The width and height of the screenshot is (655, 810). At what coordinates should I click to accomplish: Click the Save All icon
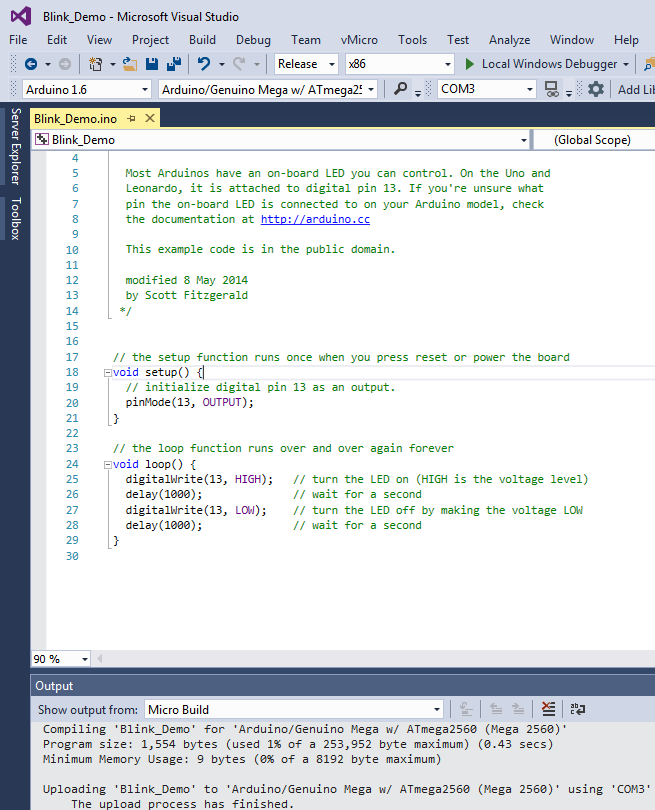(174, 64)
